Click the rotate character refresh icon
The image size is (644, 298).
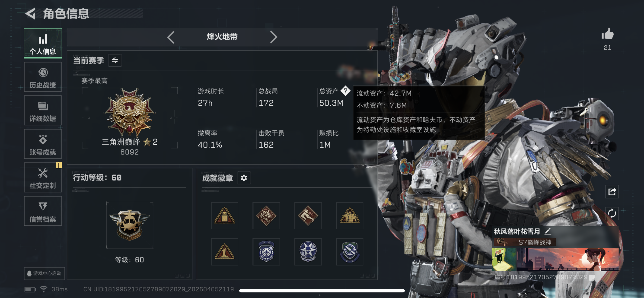click(x=612, y=214)
